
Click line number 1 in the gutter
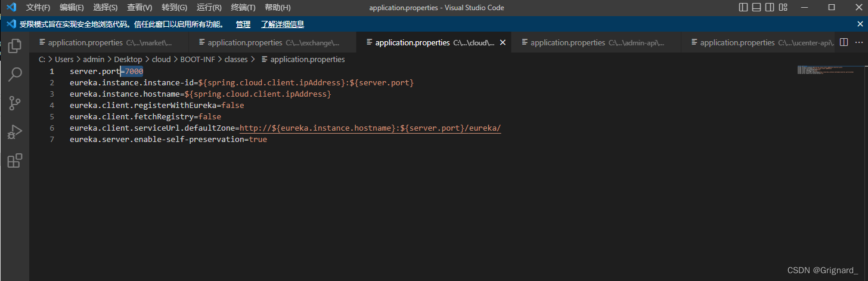click(52, 72)
